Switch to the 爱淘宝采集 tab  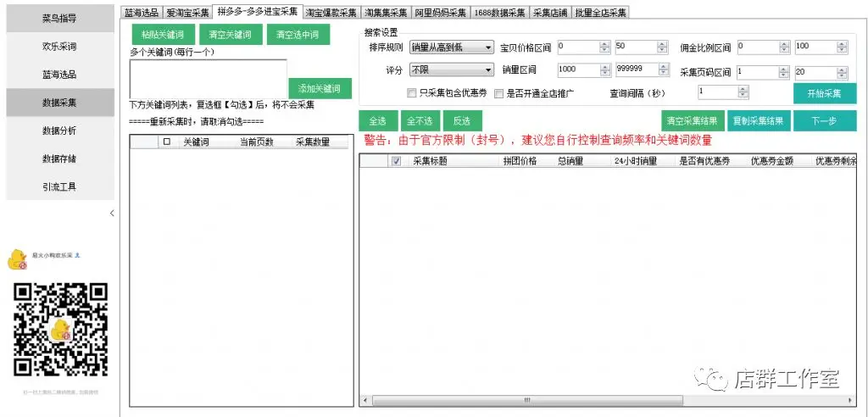pos(187,13)
